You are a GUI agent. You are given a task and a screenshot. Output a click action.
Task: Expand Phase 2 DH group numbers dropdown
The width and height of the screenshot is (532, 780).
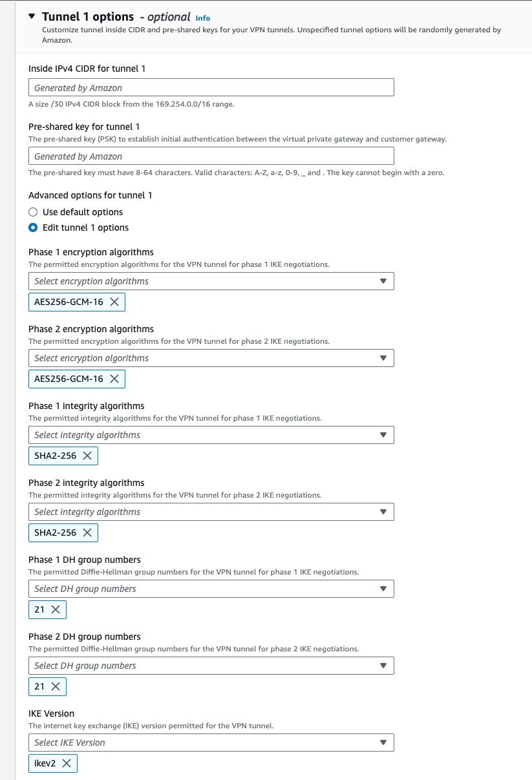[211, 666]
